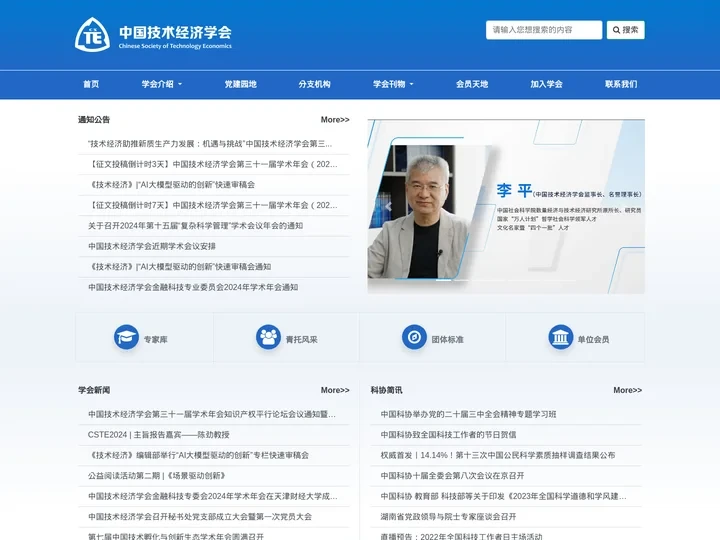Viewport: 720px width, 540px height.
Task: Open 加入学会 navigation item
Action: click(x=546, y=84)
